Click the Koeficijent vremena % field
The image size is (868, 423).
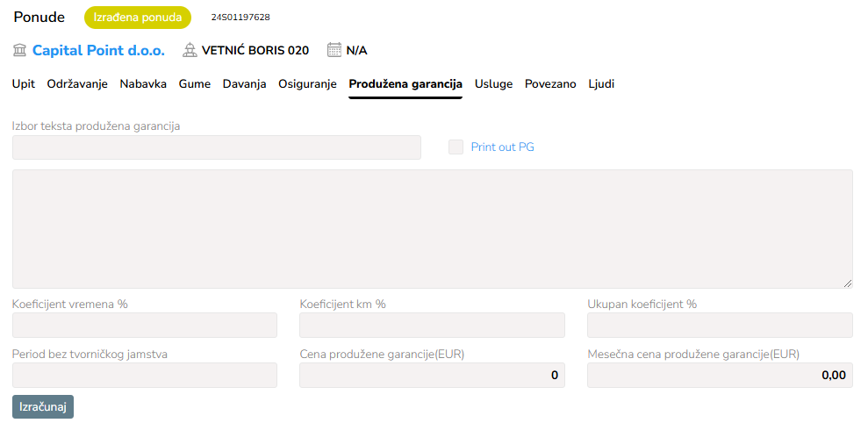point(145,326)
